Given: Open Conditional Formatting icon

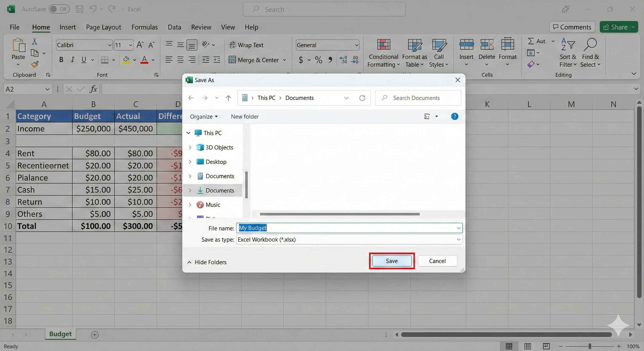Looking at the screenshot, I should [383, 45].
